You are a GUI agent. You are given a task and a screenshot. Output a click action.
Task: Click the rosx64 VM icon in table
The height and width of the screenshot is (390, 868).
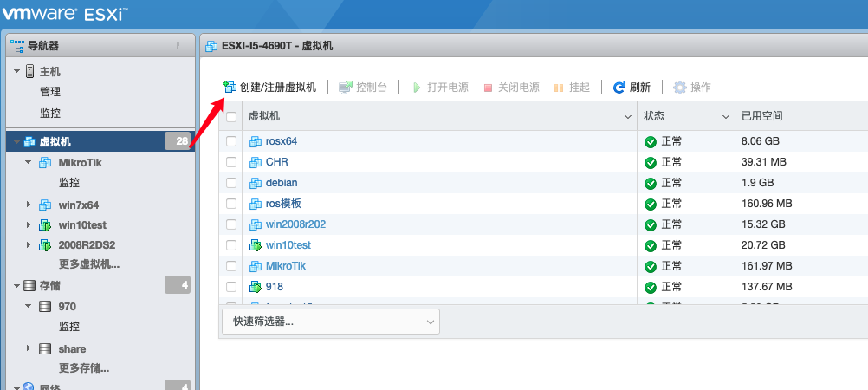(x=256, y=141)
